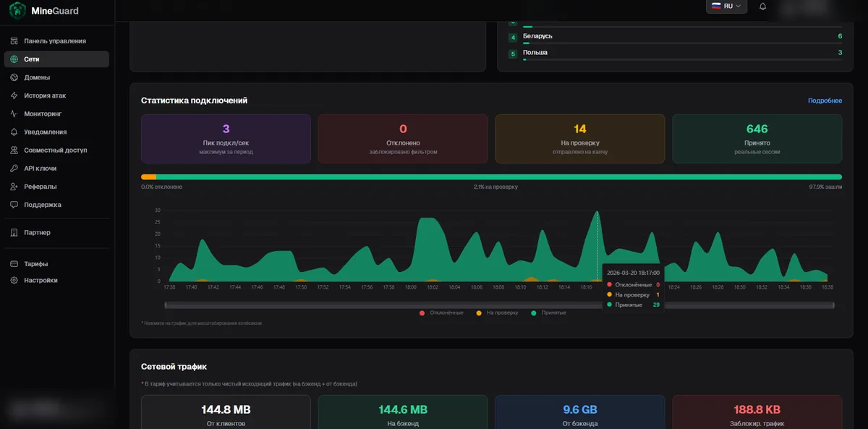The image size is (868, 429).
Task: Toggle the На проверку series in chart legend
Action: 497,313
